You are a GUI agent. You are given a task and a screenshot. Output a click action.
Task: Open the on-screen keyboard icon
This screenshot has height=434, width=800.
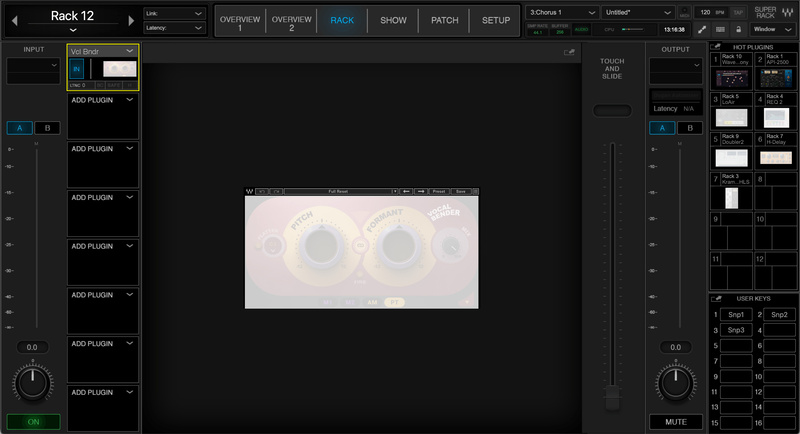click(720, 30)
